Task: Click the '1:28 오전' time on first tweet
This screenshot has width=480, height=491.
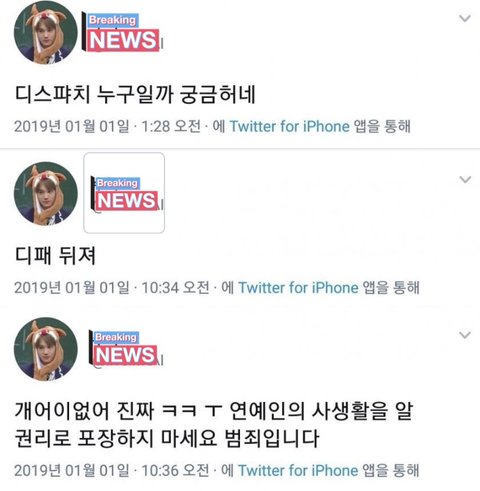Action: (171, 127)
